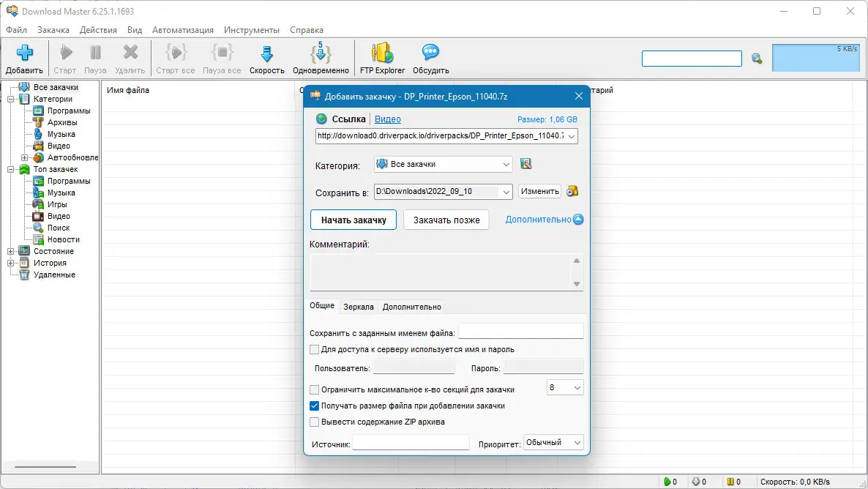
Task: Click the Старт все toolbar icon
Action: pyautogui.click(x=176, y=53)
